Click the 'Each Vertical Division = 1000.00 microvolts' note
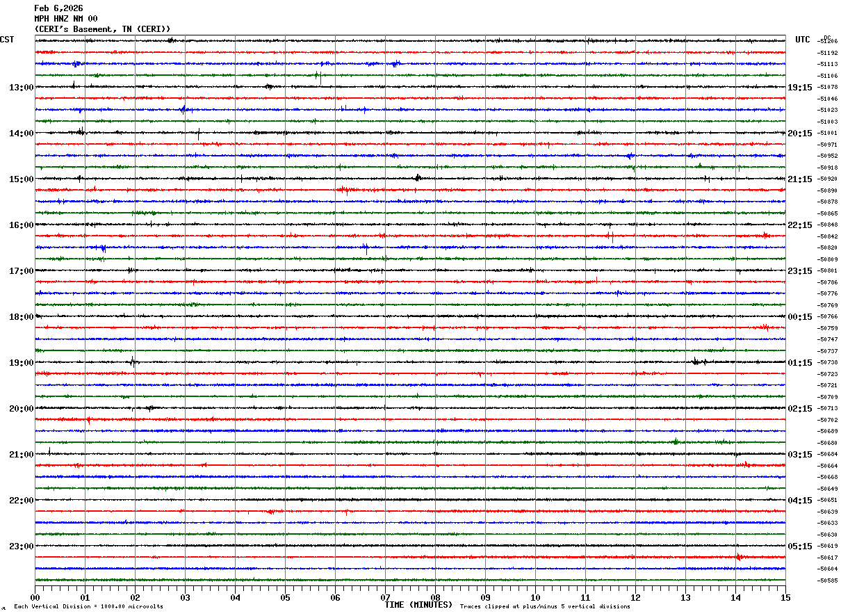The width and height of the screenshot is (841, 616). coord(88,607)
